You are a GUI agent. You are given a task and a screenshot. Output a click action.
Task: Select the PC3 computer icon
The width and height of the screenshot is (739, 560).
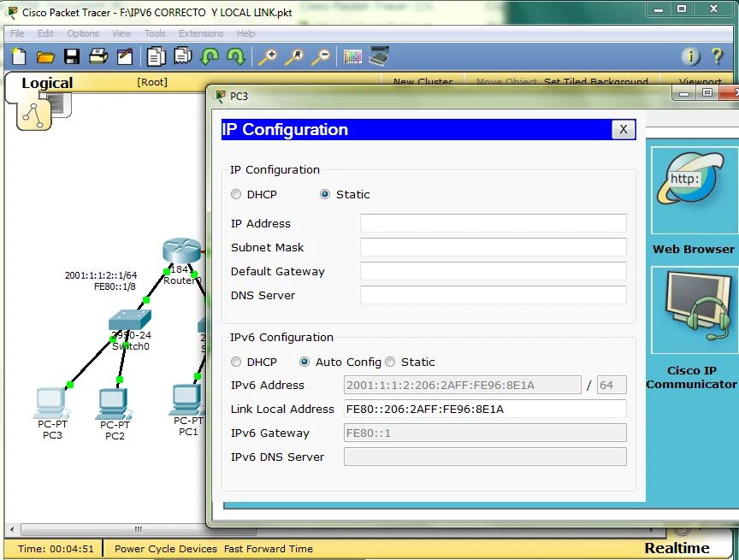(x=51, y=404)
